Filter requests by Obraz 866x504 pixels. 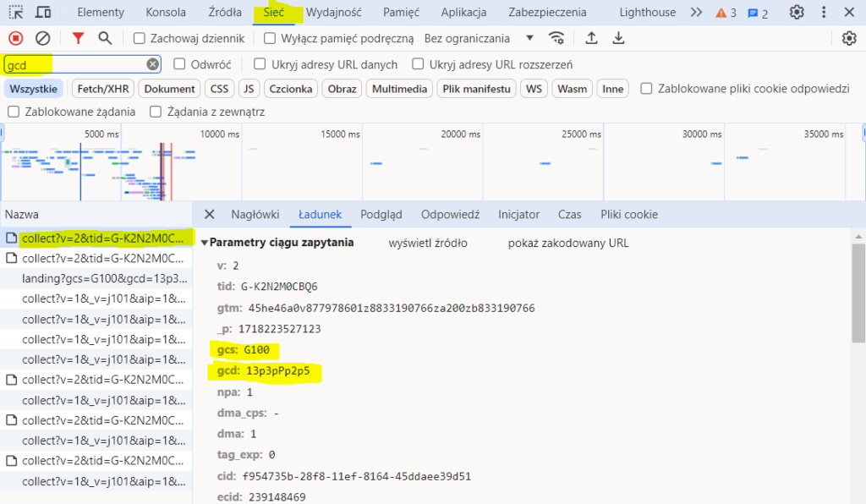click(342, 89)
